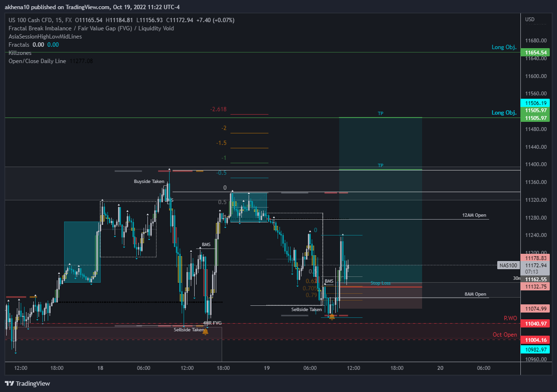Viewport: 557px width, 392px height.
Task: Click the 11440.00 tick on the price scale
Action: click(536, 147)
